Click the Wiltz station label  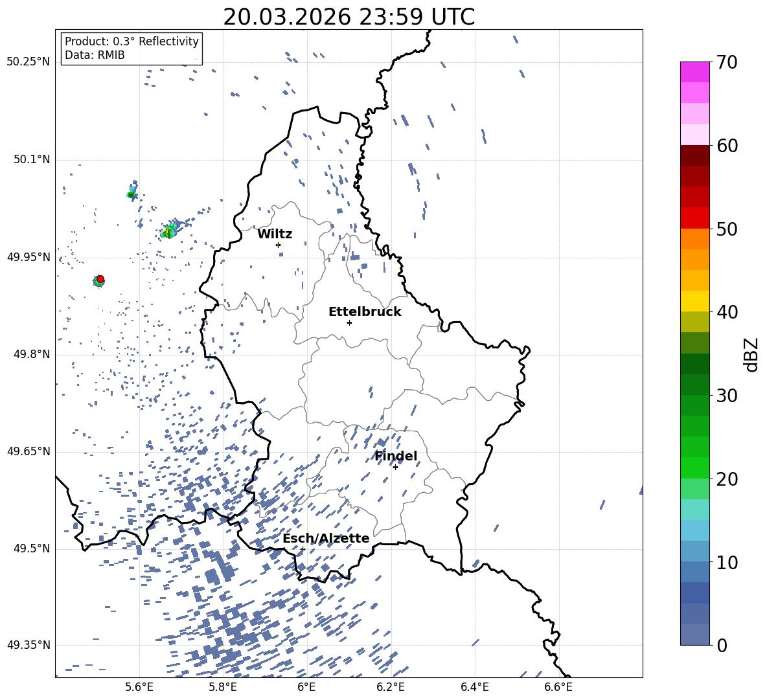pyautogui.click(x=275, y=234)
